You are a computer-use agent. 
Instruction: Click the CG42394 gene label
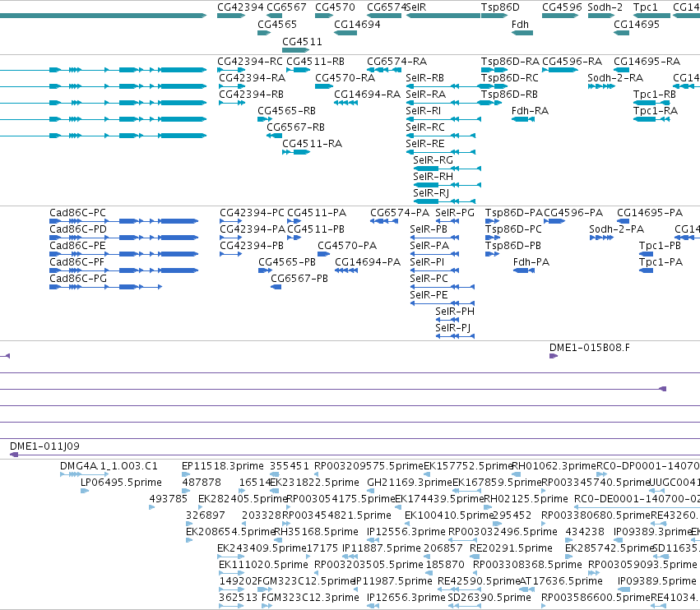click(x=240, y=7)
